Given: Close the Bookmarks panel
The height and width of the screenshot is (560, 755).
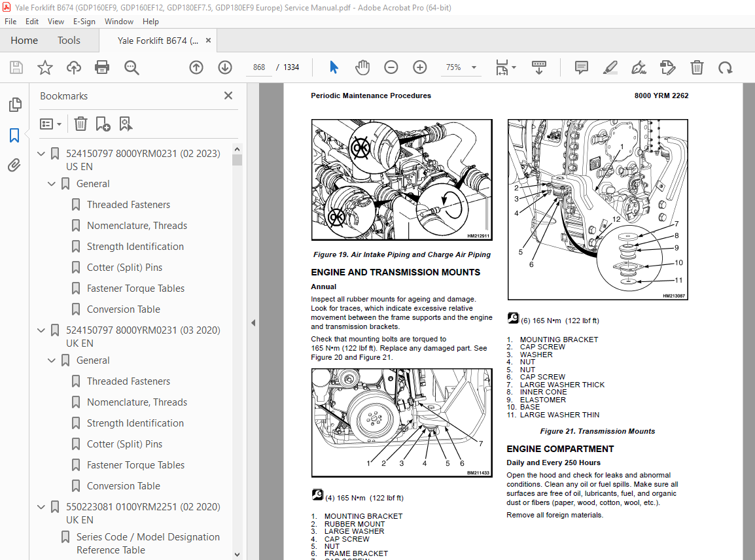Looking at the screenshot, I should point(228,96).
